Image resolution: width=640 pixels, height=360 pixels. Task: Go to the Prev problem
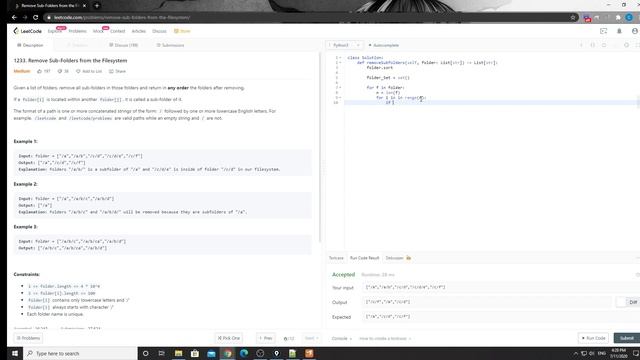tap(265, 338)
